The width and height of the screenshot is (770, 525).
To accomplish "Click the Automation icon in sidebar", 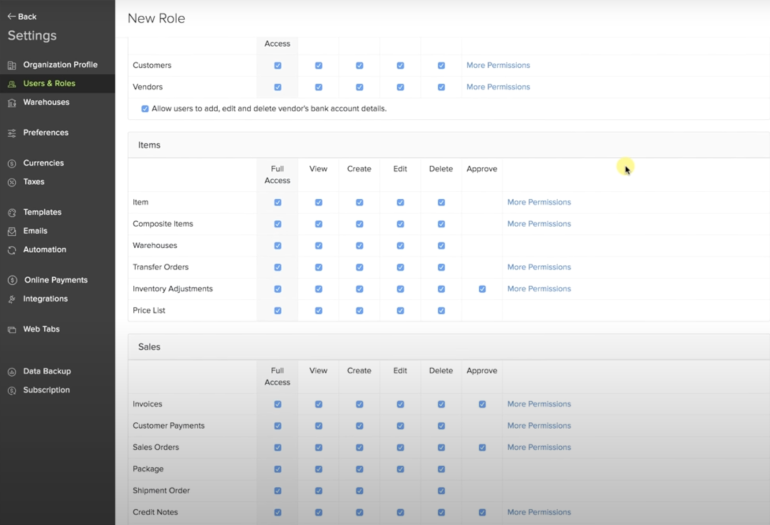I will click(x=12, y=250).
